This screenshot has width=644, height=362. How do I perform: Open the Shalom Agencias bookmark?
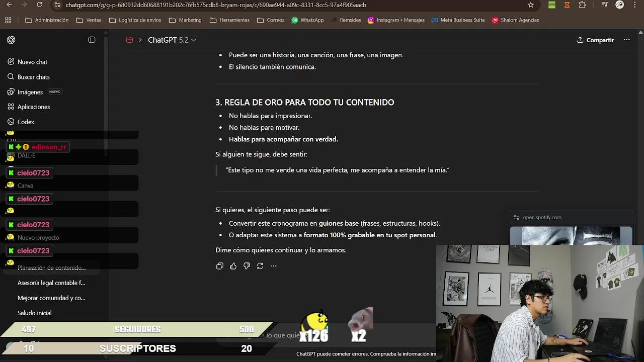coord(516,20)
